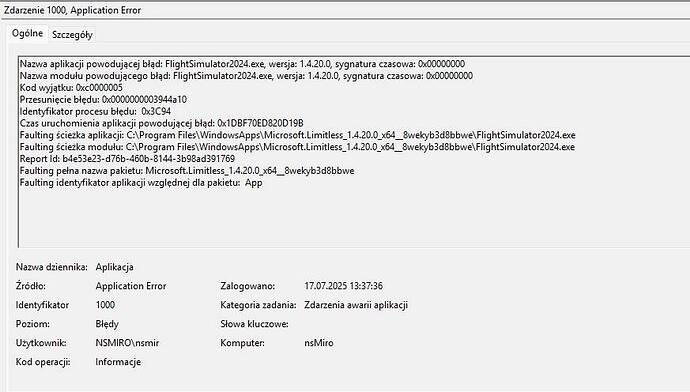Click the Kod operacji value 'Informacje'
The image size is (690, 392).
pos(118,362)
